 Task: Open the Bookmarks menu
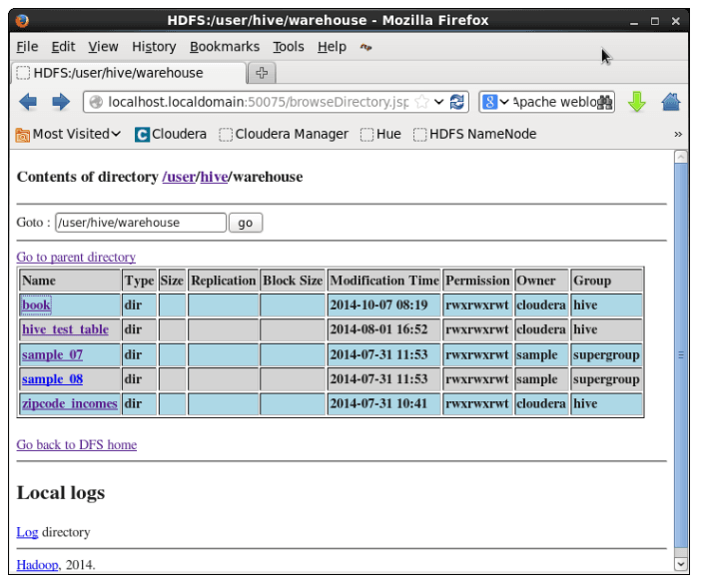(x=227, y=47)
